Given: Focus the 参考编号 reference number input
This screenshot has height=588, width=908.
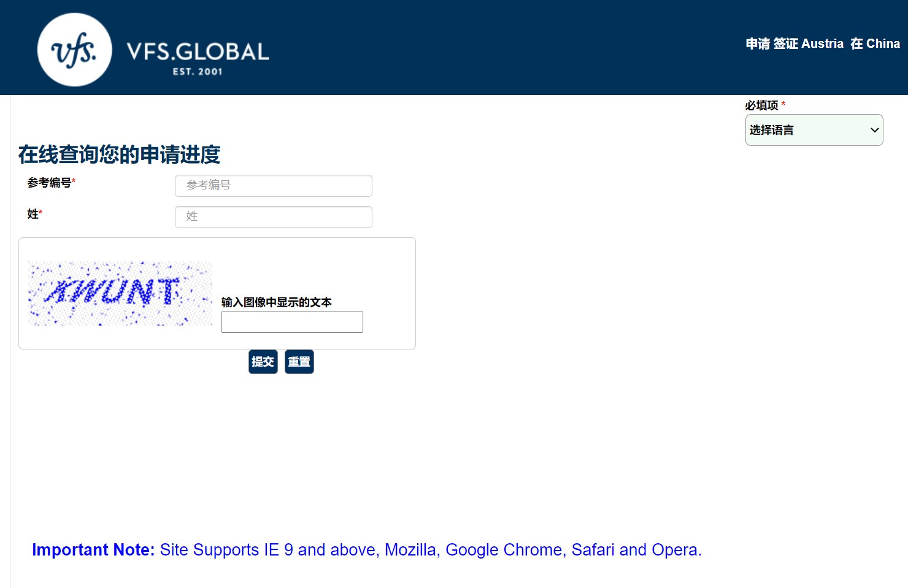Looking at the screenshot, I should [x=274, y=186].
